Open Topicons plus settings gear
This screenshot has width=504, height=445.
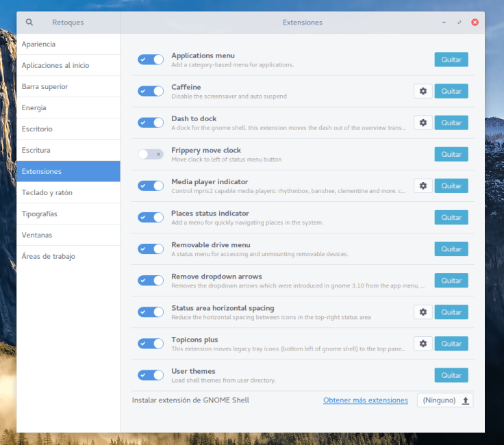point(423,343)
